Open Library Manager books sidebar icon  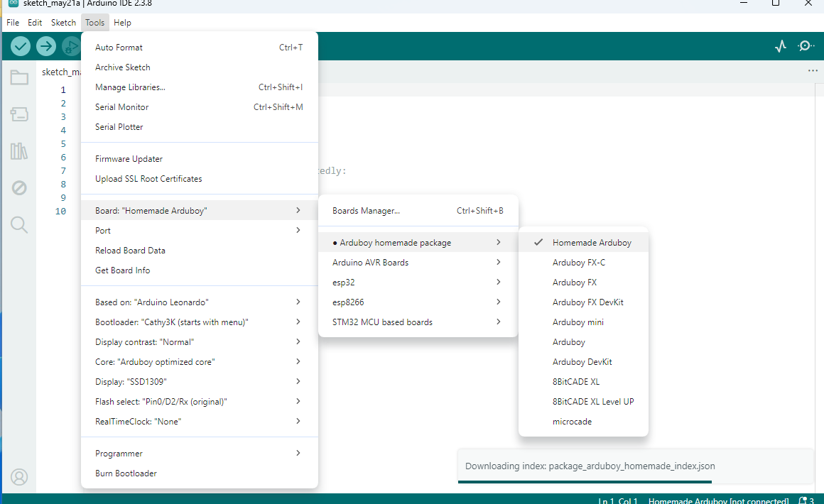point(19,151)
